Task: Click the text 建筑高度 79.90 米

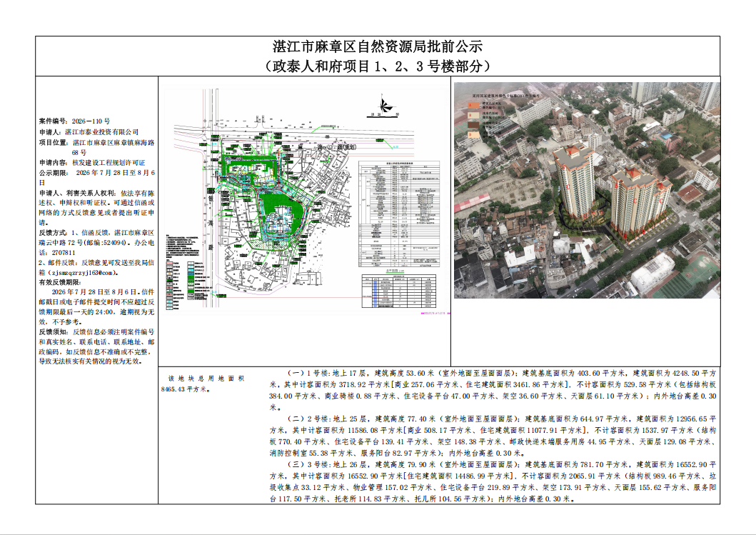Action: pos(405,464)
